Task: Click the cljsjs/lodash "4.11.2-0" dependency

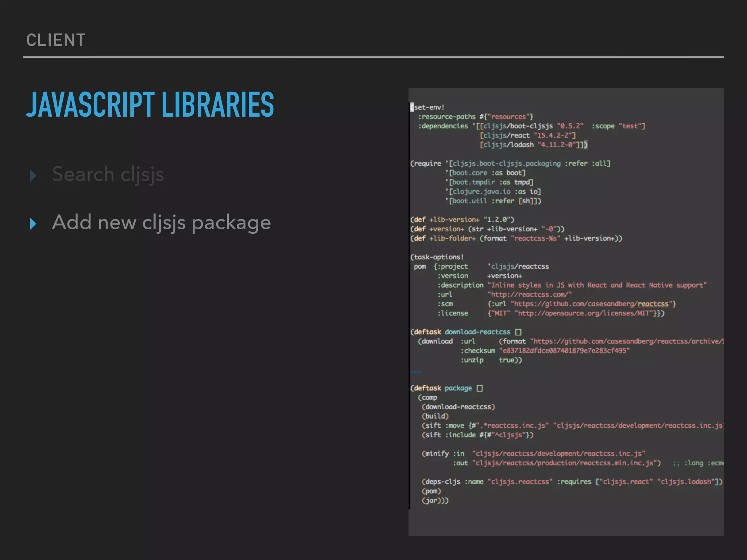Action: 531,145
